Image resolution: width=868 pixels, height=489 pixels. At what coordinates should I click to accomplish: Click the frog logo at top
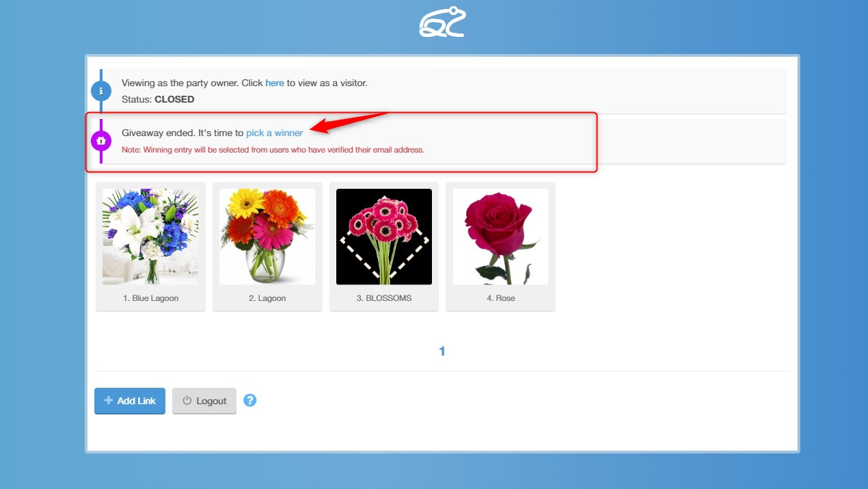(442, 22)
